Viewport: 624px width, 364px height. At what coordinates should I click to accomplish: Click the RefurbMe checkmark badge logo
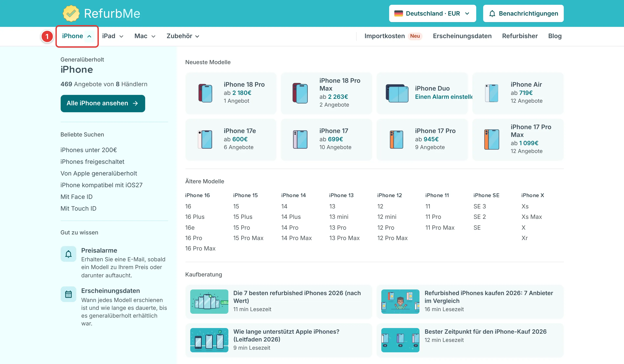pos(71,13)
